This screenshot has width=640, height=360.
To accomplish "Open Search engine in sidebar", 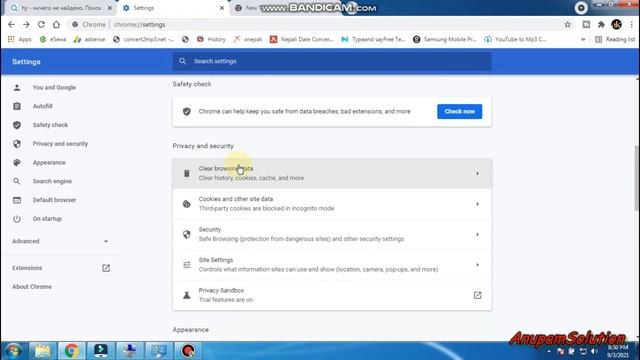I will point(52,181).
